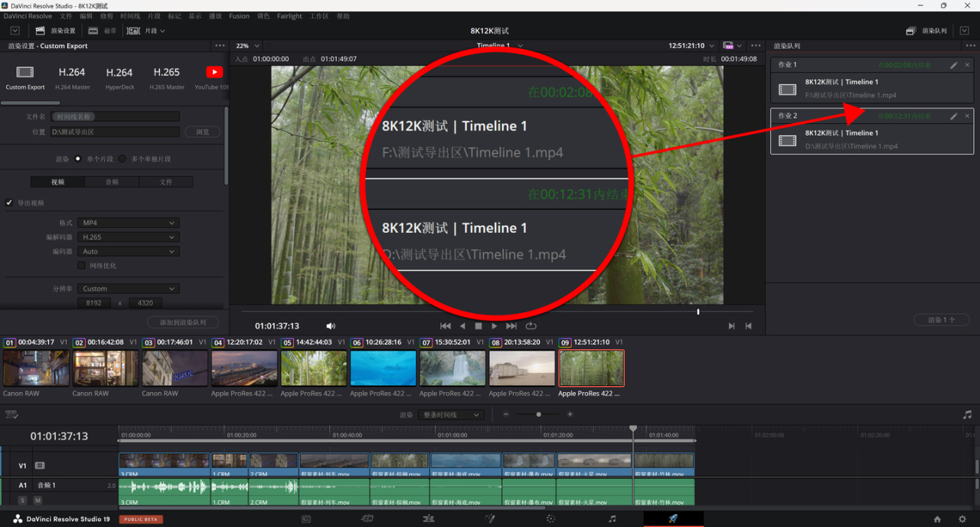Switch to the Edit page icon
This screenshot has height=527, width=980.
429,519
